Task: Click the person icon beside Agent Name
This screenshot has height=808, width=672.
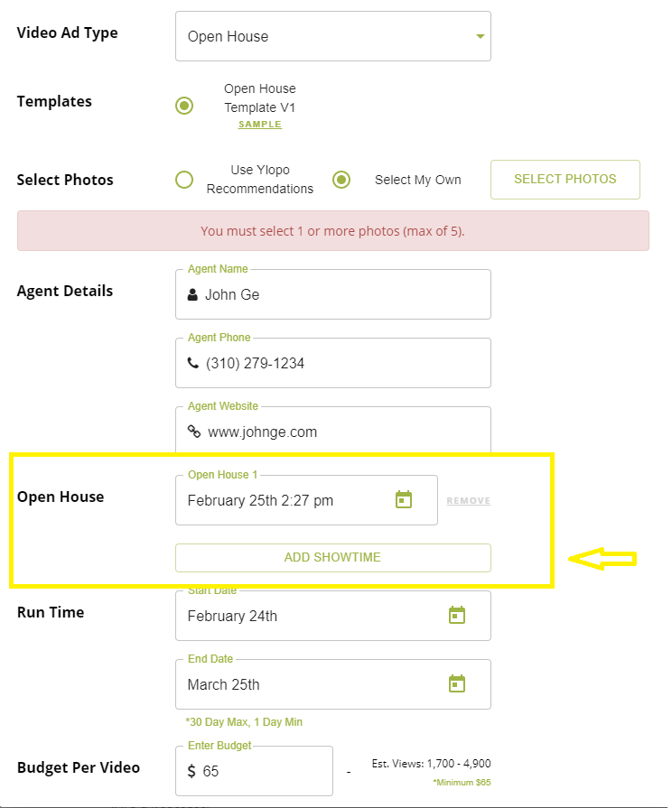Action: pyautogui.click(x=192, y=294)
